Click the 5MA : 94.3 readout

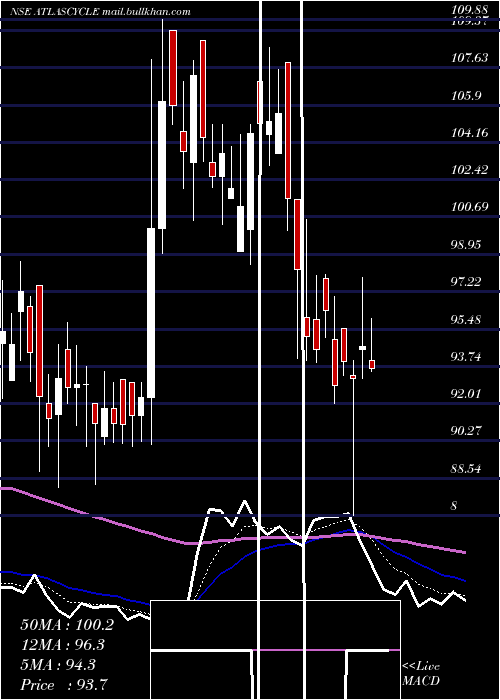[x=58, y=665]
